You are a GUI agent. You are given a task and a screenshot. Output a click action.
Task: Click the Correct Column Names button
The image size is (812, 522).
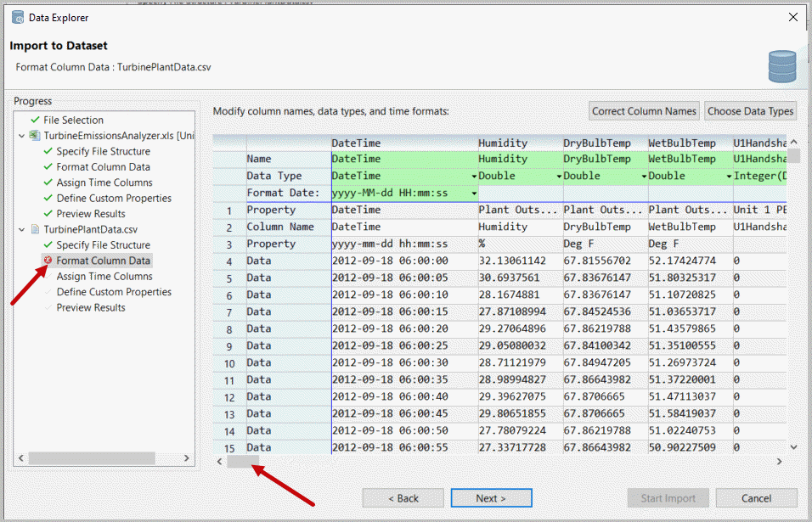(x=644, y=111)
